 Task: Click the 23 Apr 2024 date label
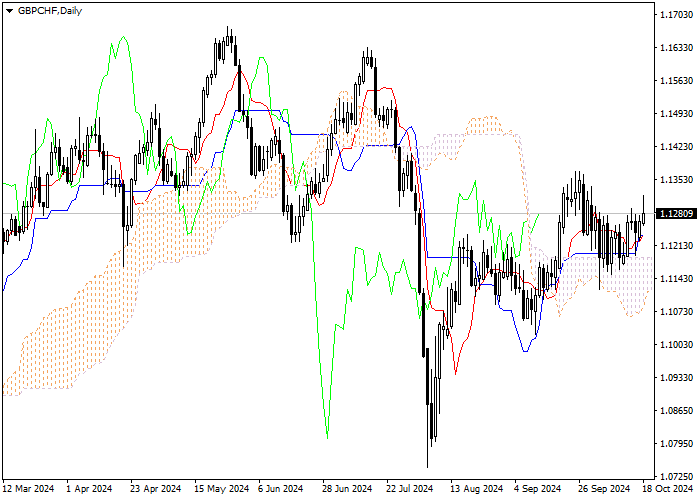point(156,489)
